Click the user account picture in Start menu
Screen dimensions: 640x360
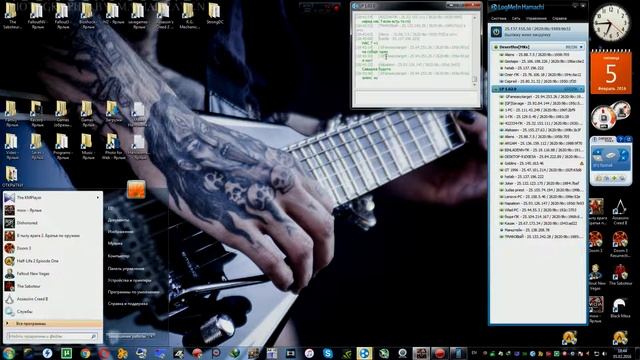[x=136, y=190]
